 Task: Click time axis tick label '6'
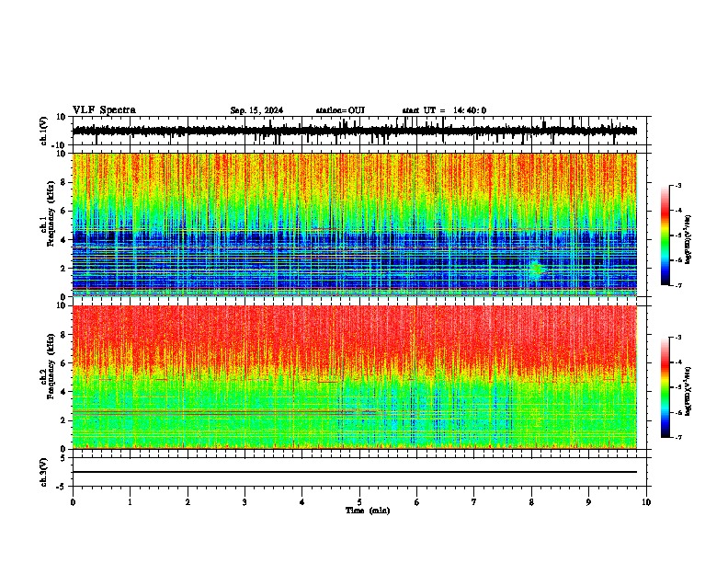pos(417,502)
